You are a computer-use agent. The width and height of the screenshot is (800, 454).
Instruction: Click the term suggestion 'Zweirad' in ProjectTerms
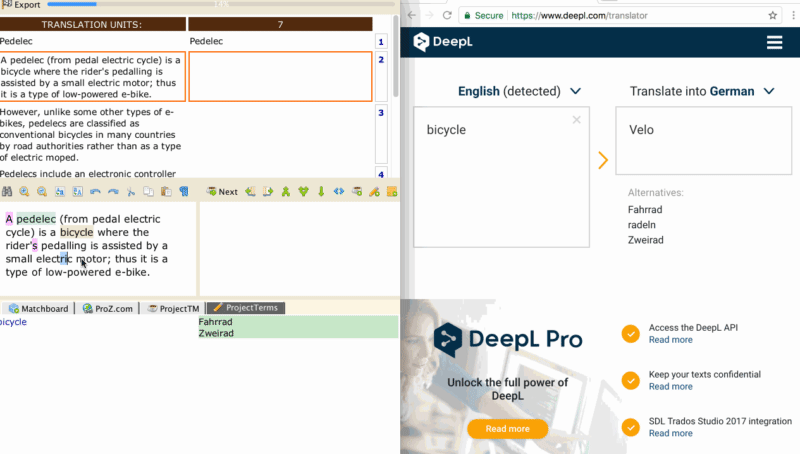click(x=216, y=333)
